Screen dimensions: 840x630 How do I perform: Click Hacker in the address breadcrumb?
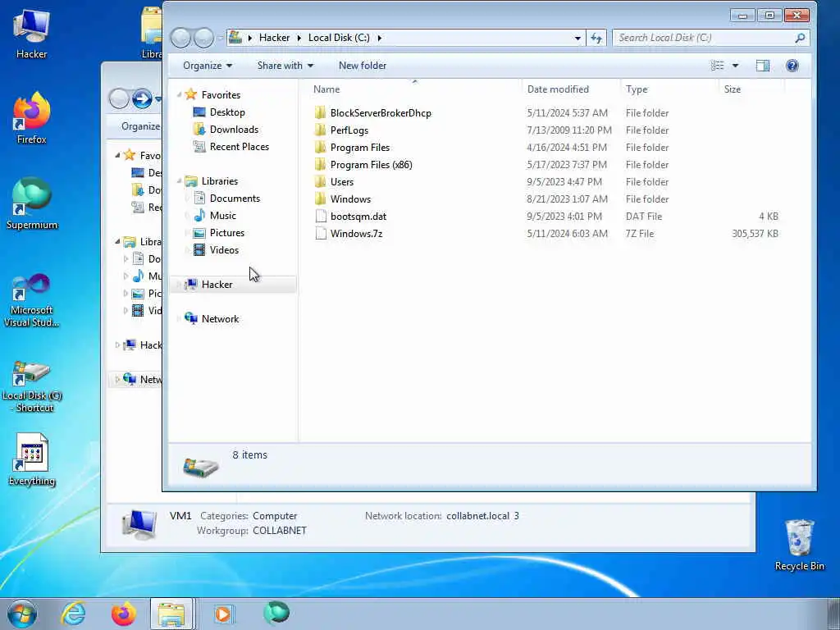pyautogui.click(x=274, y=38)
